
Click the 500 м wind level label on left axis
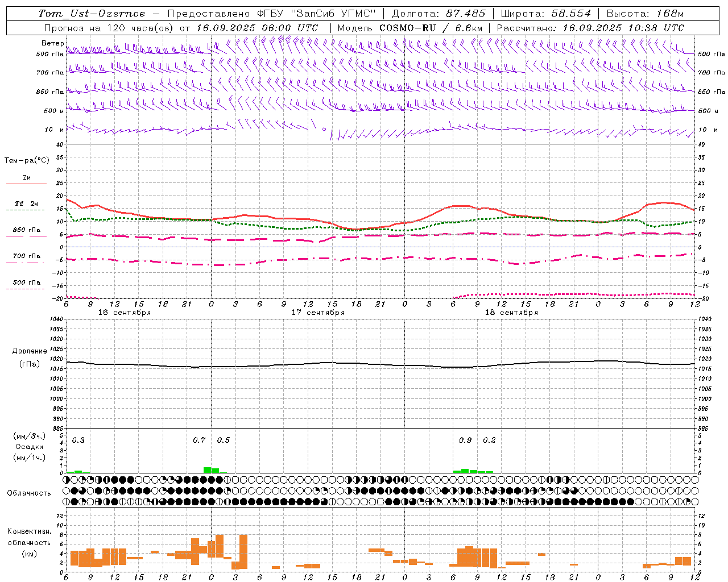[x=54, y=111]
